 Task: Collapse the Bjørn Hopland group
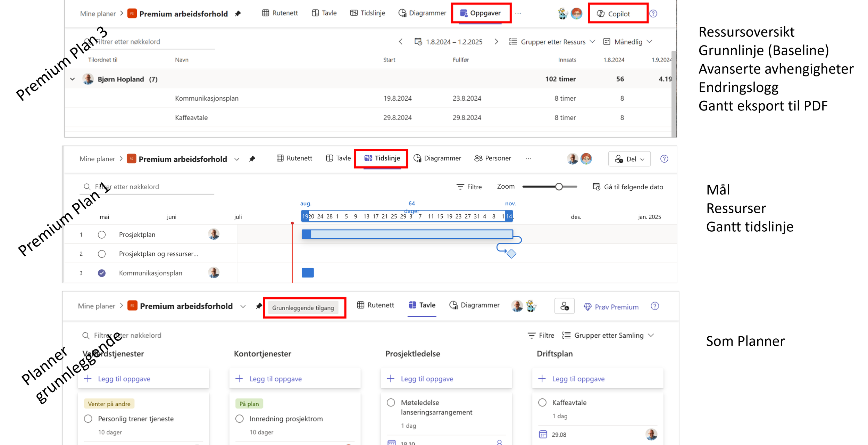pos(73,79)
